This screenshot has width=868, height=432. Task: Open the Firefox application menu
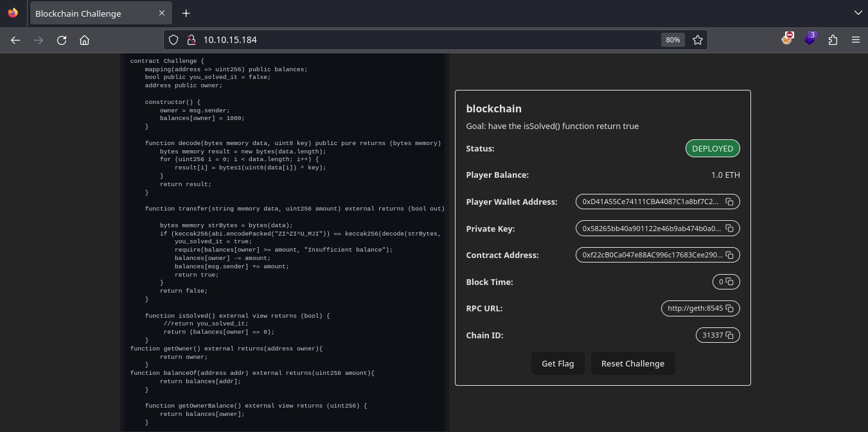(855, 40)
